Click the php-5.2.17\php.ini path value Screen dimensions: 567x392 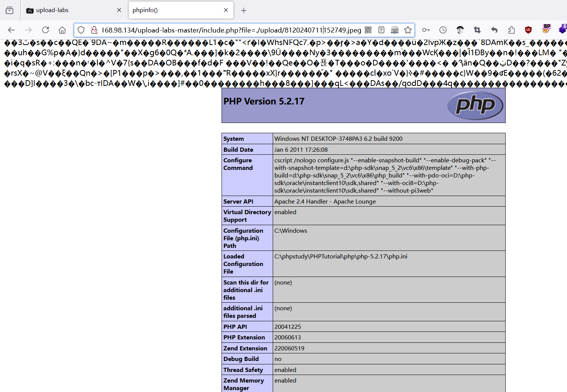(x=341, y=257)
